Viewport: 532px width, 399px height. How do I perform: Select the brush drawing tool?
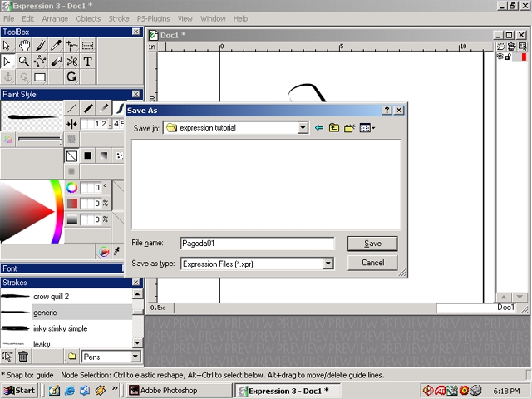coord(40,46)
